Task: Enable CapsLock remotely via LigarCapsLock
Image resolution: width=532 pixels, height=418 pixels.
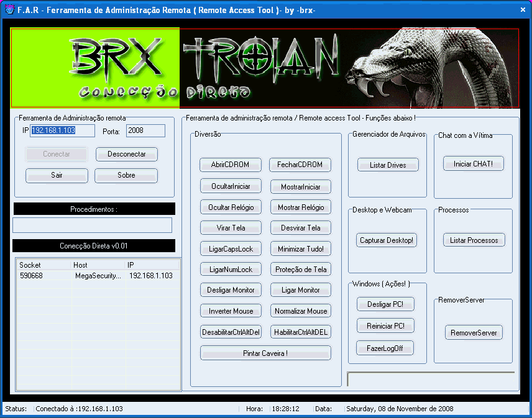Action: click(231, 248)
